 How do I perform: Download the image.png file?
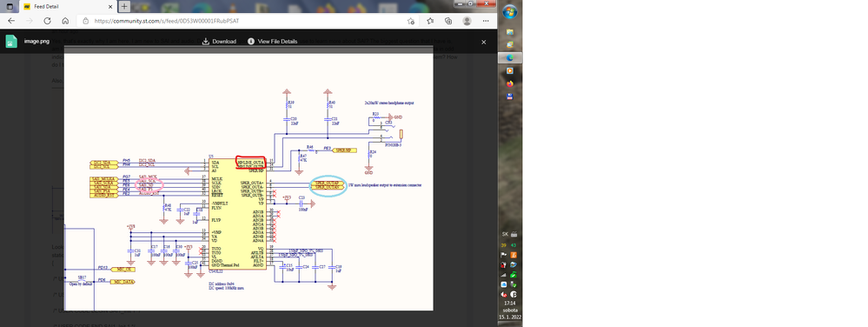(x=219, y=42)
